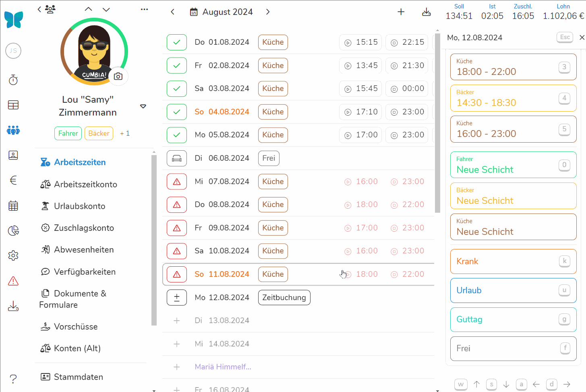Screen dimensions: 586x392
Task: Open the stopwatch time tracking icon
Action: click(13, 80)
